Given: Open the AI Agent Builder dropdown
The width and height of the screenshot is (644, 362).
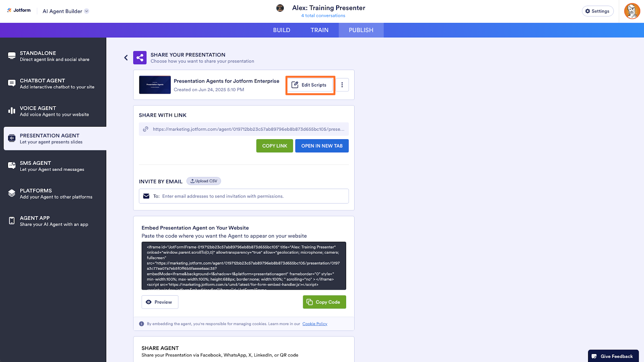Looking at the screenshot, I should coord(66,11).
